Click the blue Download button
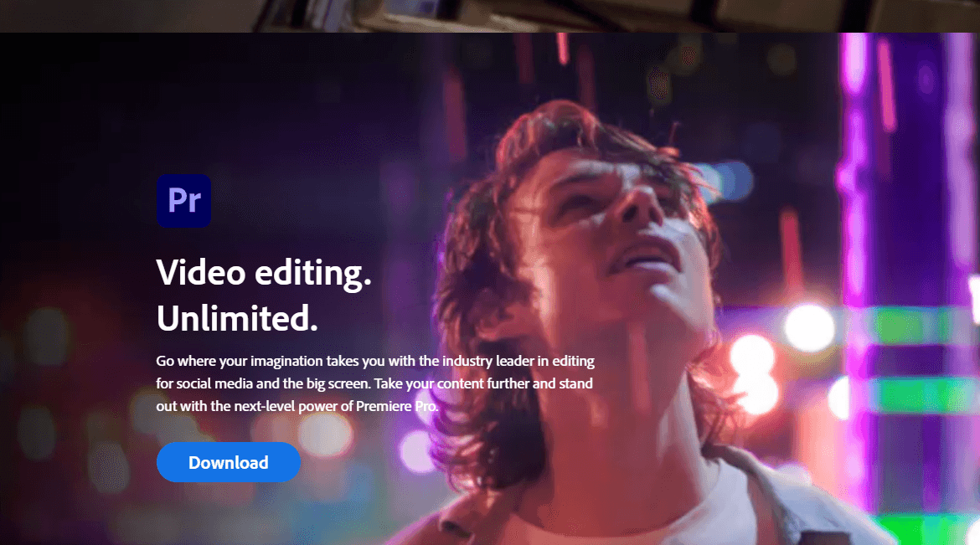980x545 pixels. click(229, 462)
